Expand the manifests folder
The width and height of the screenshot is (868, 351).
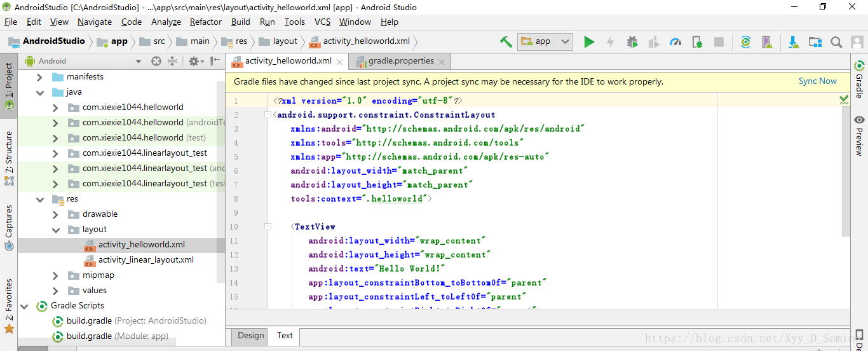pyautogui.click(x=39, y=77)
